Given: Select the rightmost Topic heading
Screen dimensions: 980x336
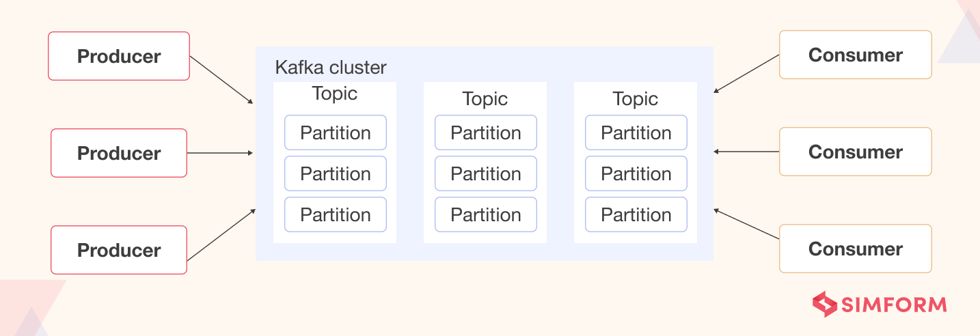Looking at the screenshot, I should tap(636, 99).
